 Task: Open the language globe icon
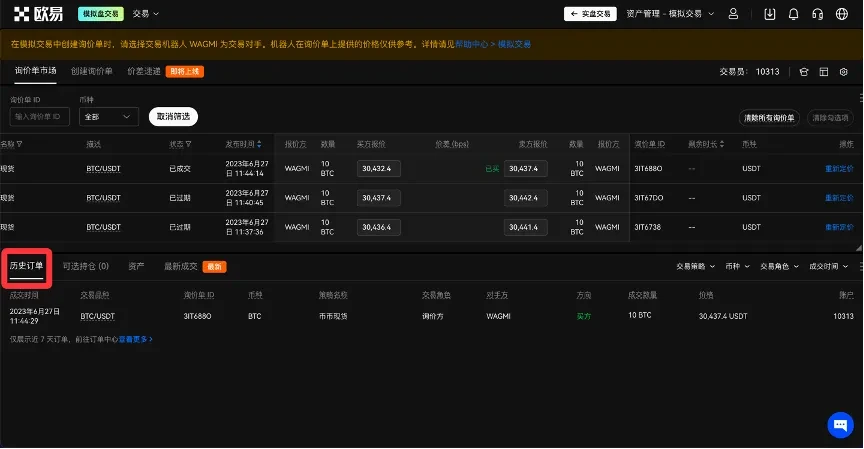(843, 14)
